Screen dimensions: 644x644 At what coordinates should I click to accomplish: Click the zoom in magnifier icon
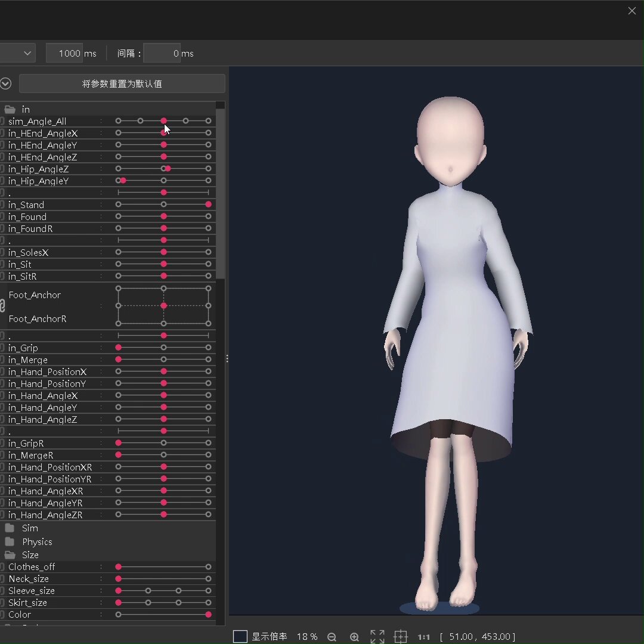(354, 637)
